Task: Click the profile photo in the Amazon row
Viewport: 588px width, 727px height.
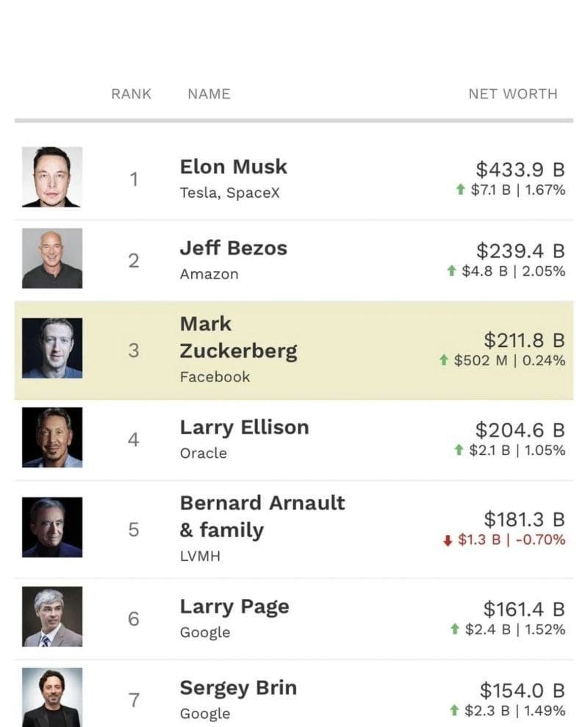Action: (x=52, y=259)
